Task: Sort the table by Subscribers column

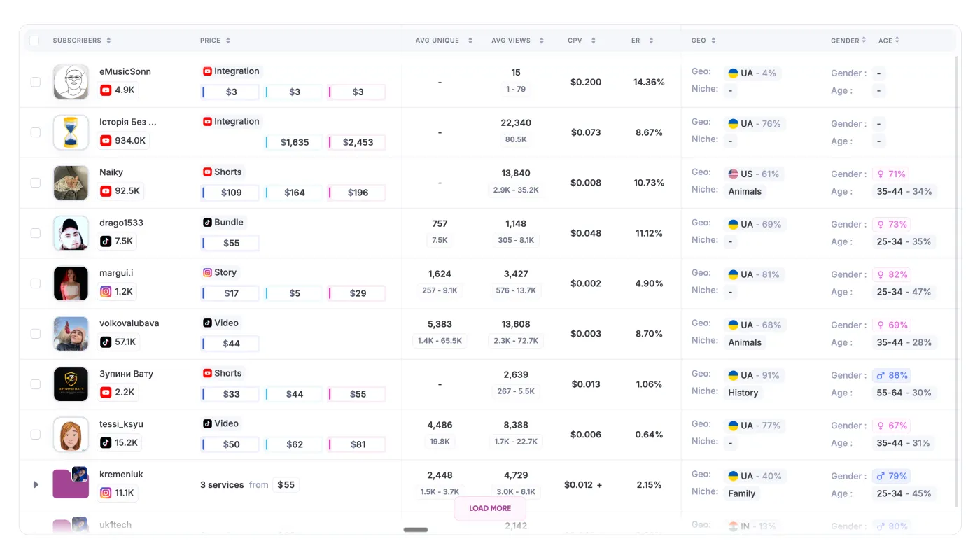Action: [x=81, y=41]
